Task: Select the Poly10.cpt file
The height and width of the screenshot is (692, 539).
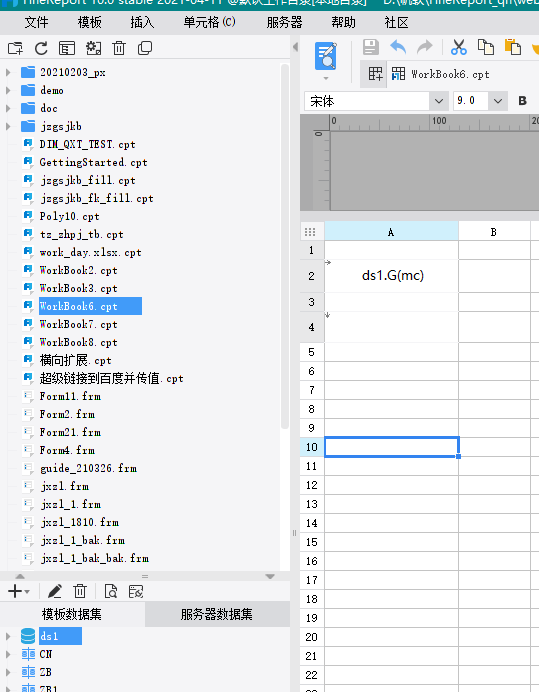Action: (69, 216)
